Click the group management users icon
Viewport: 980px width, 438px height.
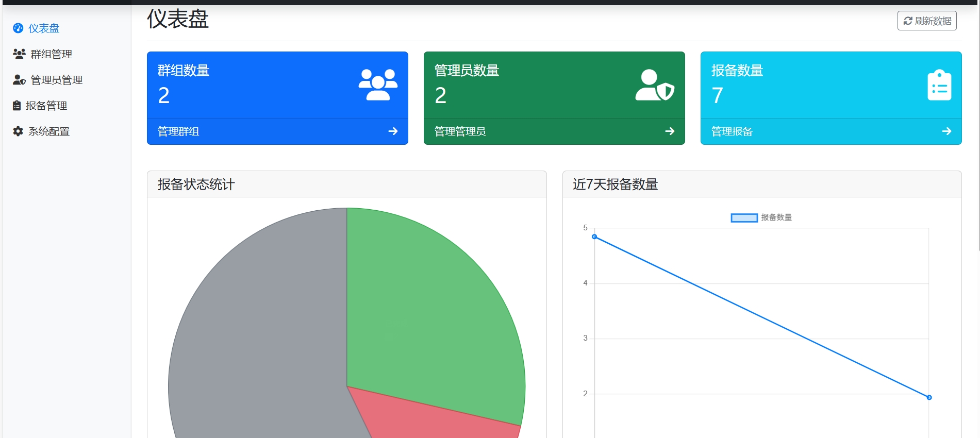[x=19, y=54]
